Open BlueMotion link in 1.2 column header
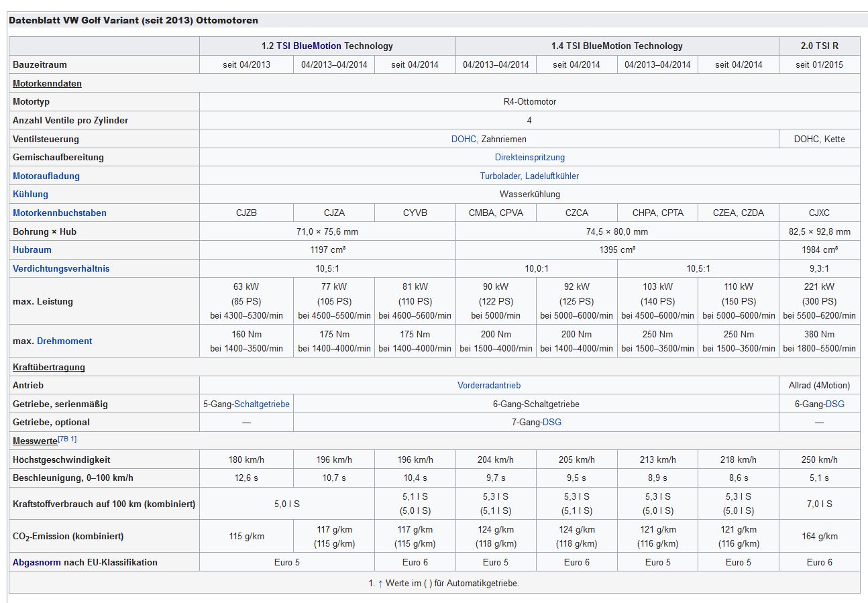868x603 pixels. (318, 46)
